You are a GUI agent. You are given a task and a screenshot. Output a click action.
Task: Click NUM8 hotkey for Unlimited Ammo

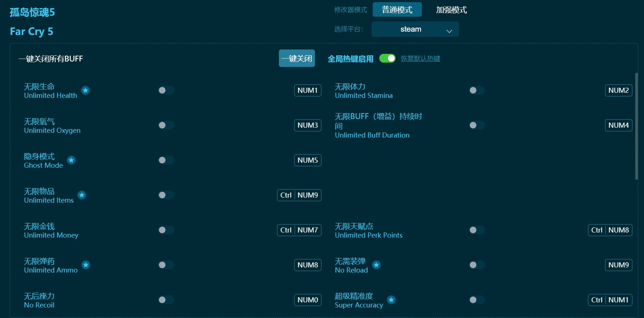pyautogui.click(x=308, y=265)
